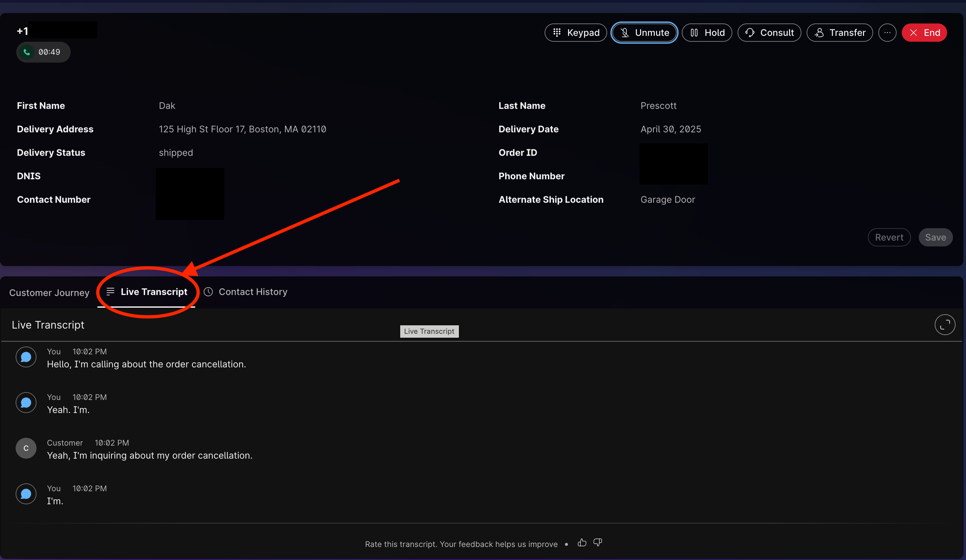Click the Alternate Ship Location value Garage Door
The image size is (966, 560).
tap(667, 200)
